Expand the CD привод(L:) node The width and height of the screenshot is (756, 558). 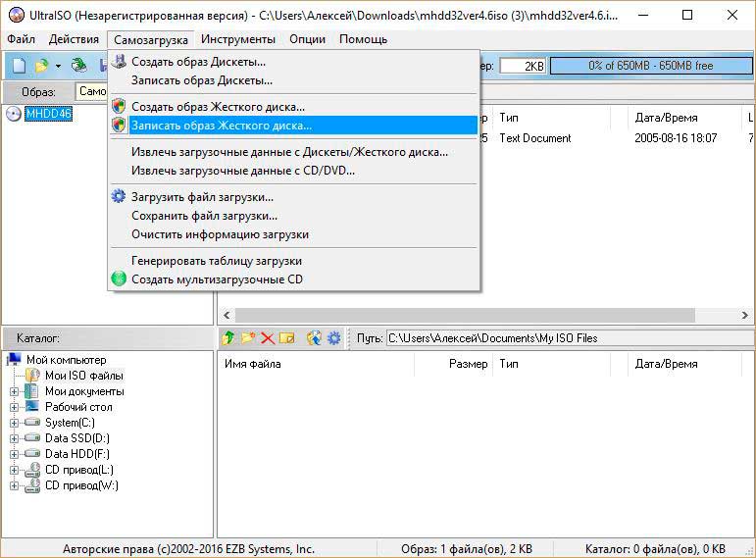click(x=14, y=470)
